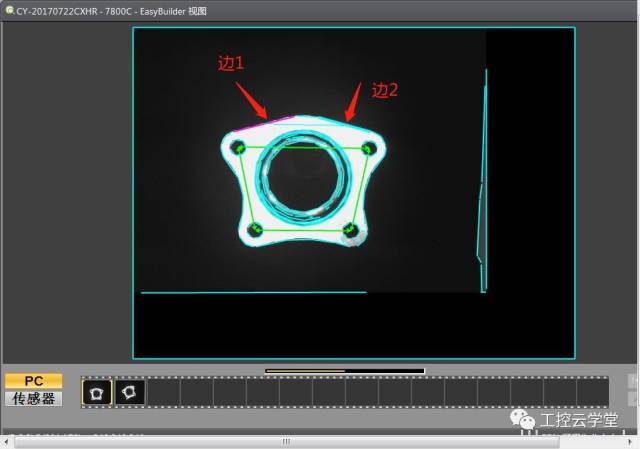Click the PC mode button
The width and height of the screenshot is (640, 449).
tap(33, 381)
